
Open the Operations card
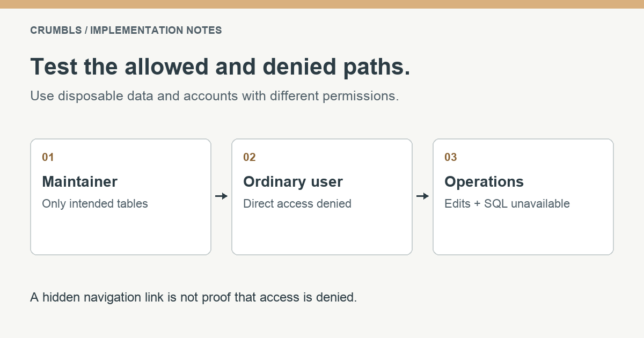tap(523, 197)
